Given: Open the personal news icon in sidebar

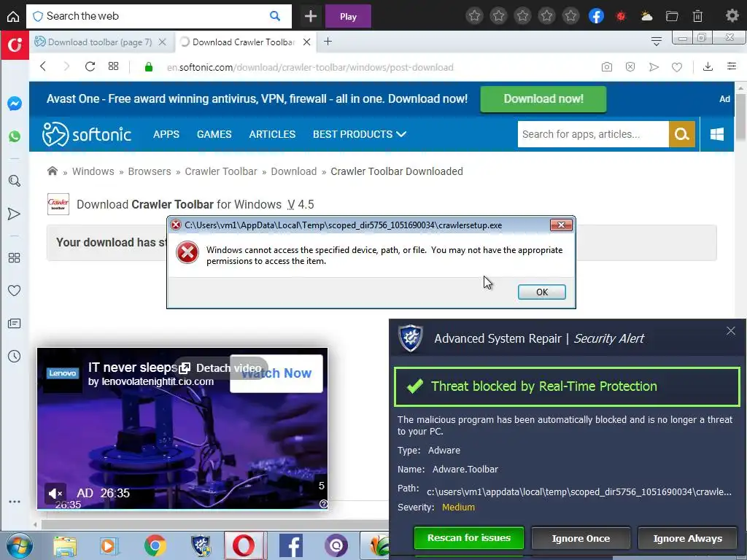Looking at the screenshot, I should click(15, 324).
